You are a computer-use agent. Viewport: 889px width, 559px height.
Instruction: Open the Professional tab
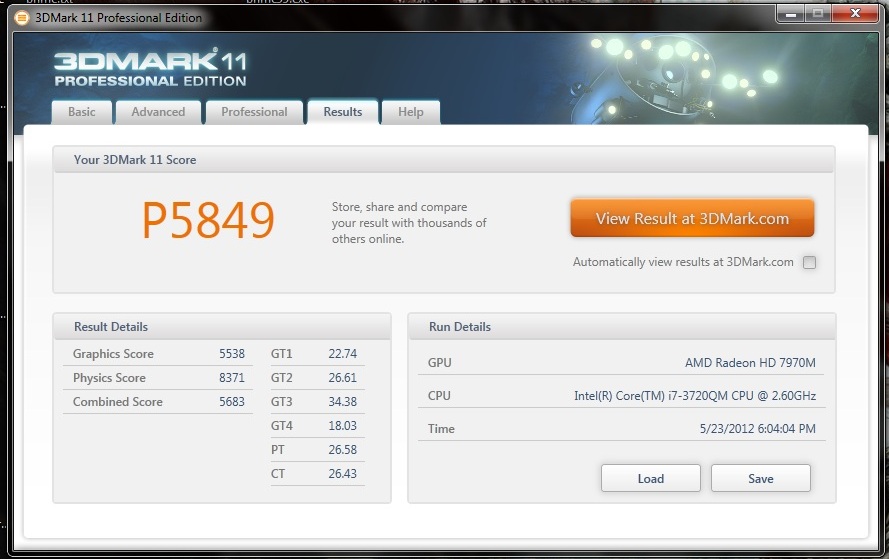pos(254,112)
